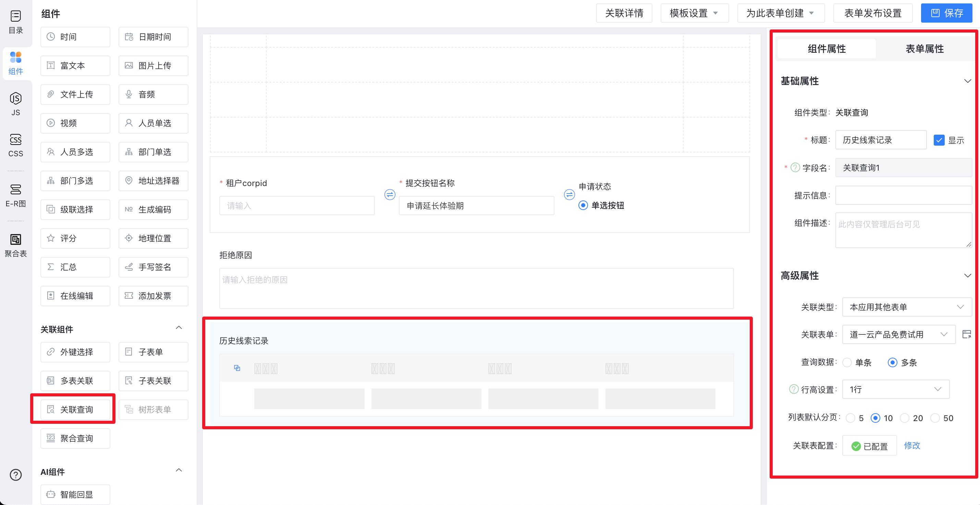
Task: Click the 聚合查询 component
Action: 75,438
